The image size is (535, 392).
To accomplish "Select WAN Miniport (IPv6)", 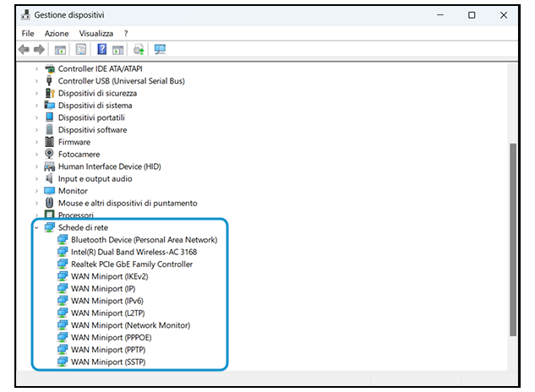I will pyautogui.click(x=107, y=301).
